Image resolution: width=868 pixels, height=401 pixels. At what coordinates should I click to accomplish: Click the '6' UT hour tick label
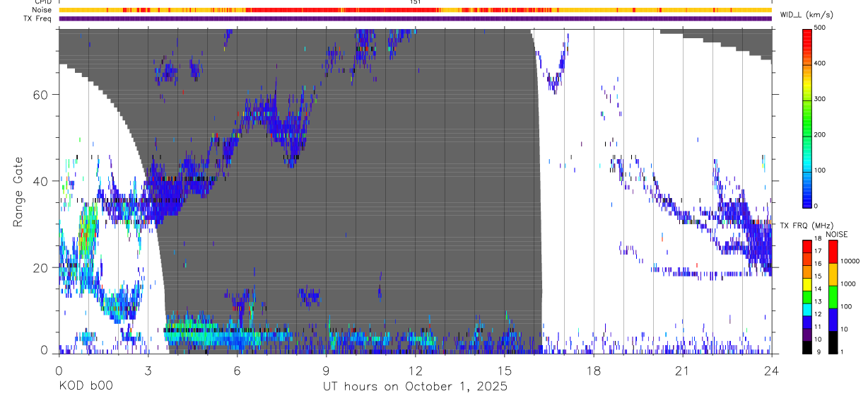coord(237,371)
